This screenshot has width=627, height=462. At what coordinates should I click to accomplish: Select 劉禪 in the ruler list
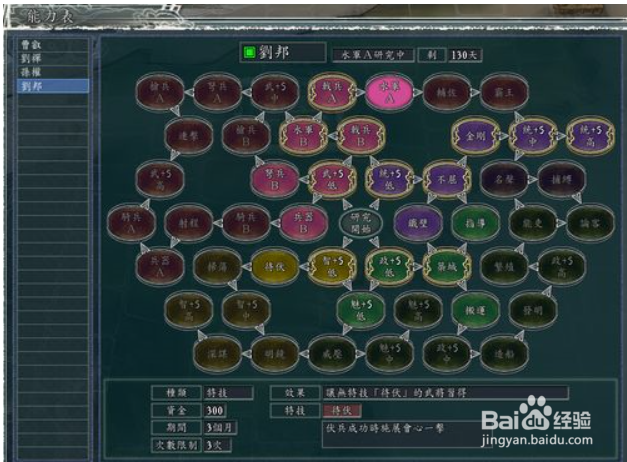[53, 58]
